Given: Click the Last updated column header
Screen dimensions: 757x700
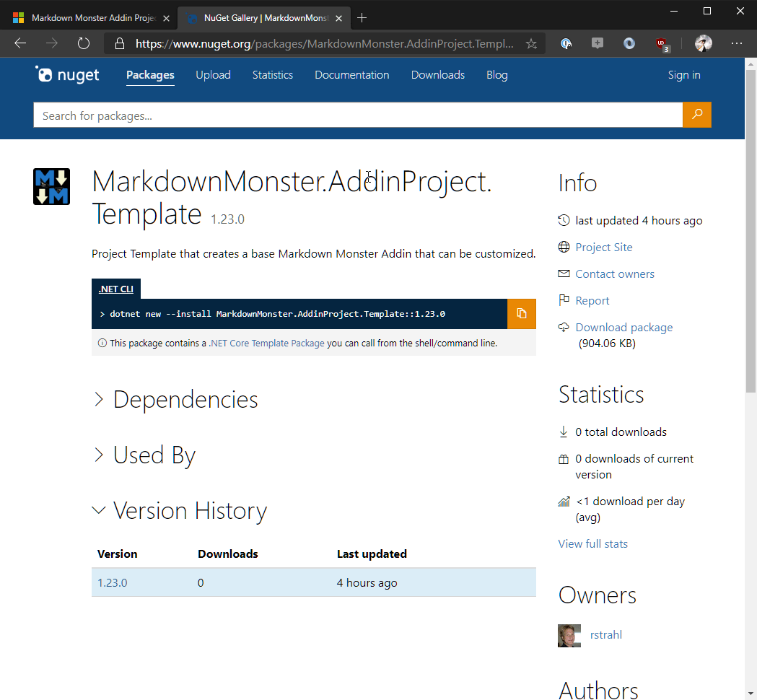Looking at the screenshot, I should pos(371,554).
